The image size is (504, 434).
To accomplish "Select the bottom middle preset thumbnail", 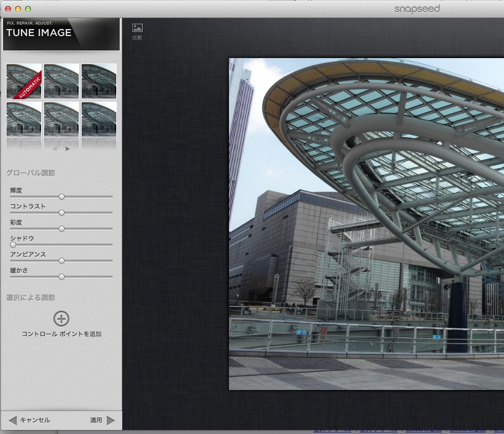I will tap(62, 119).
